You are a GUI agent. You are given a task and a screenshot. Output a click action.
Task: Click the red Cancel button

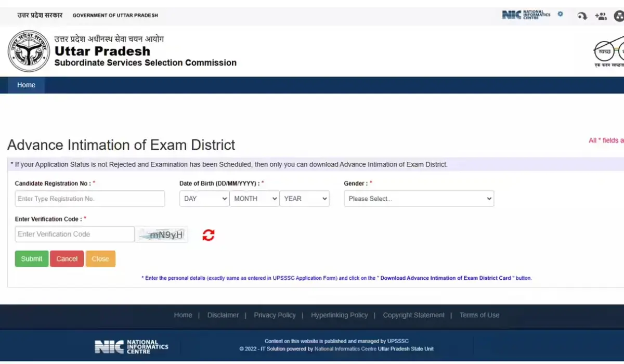click(67, 259)
